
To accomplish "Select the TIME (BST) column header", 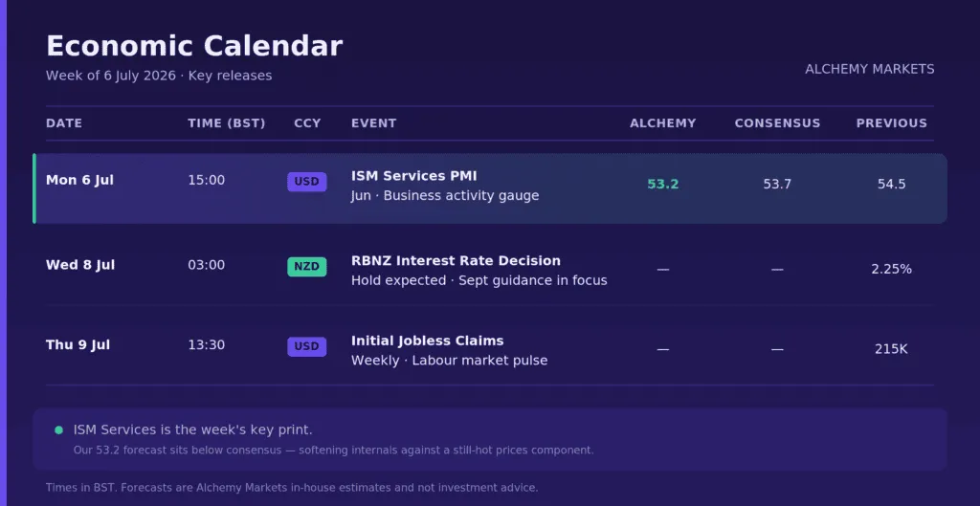I will (227, 123).
